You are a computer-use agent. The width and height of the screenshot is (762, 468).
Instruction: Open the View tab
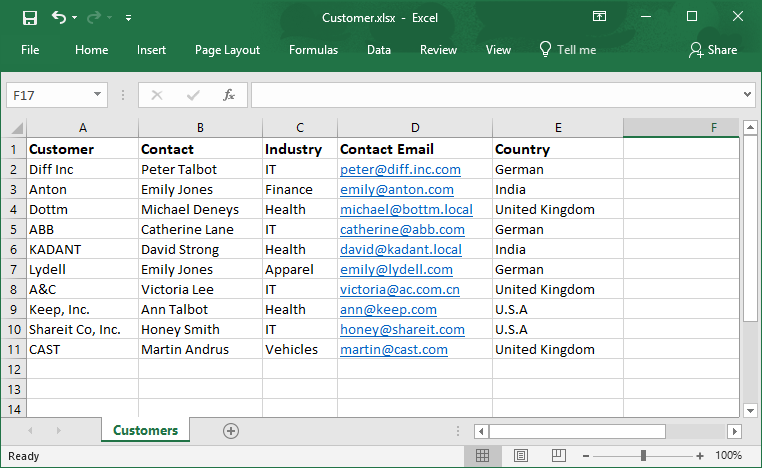[498, 50]
